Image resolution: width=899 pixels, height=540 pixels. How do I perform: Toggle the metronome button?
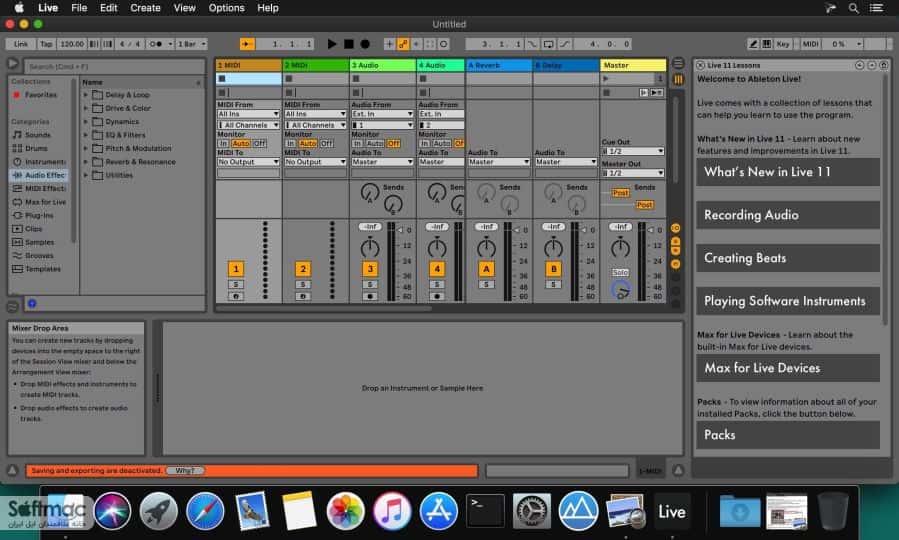[156, 44]
